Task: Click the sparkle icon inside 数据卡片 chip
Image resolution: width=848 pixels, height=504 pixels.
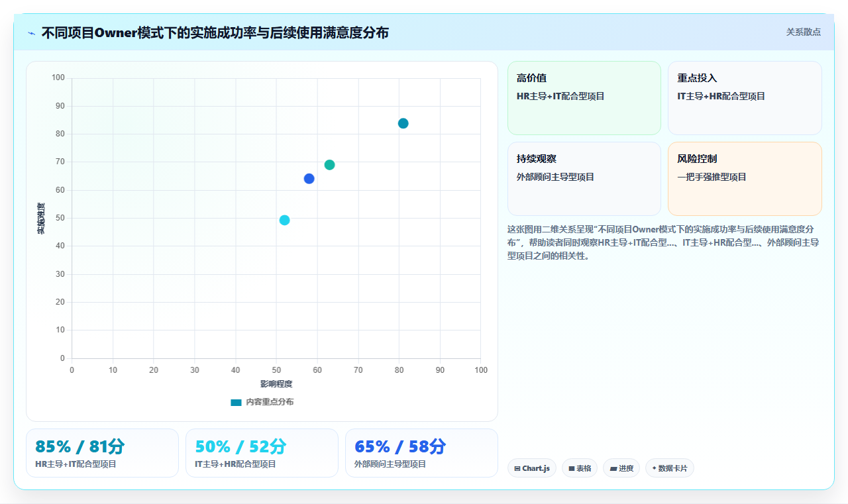Action: (654, 468)
